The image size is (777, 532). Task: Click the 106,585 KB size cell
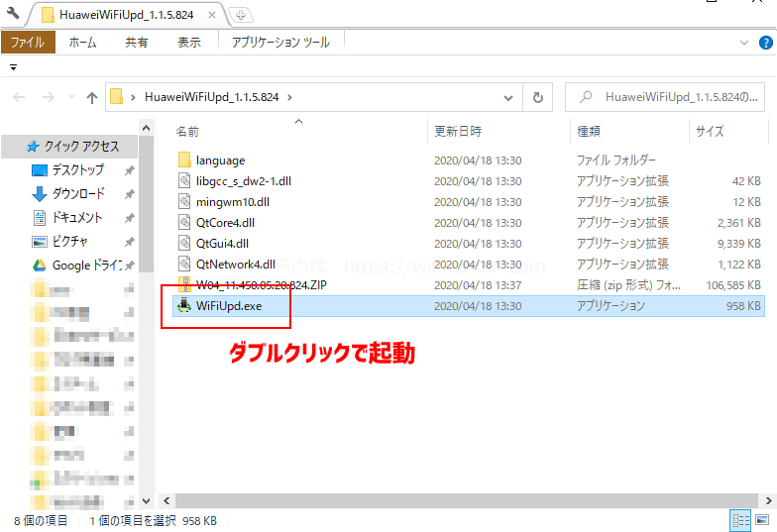coord(733,285)
